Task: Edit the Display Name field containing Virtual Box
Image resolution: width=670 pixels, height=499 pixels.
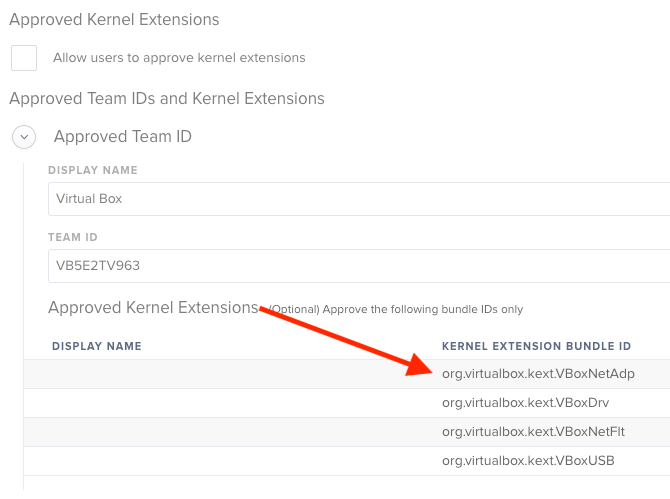Action: [x=359, y=199]
